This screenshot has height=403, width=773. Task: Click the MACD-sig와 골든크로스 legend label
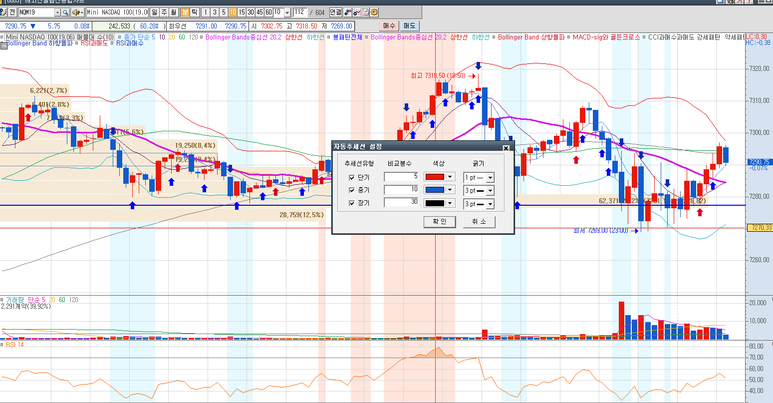coord(606,37)
